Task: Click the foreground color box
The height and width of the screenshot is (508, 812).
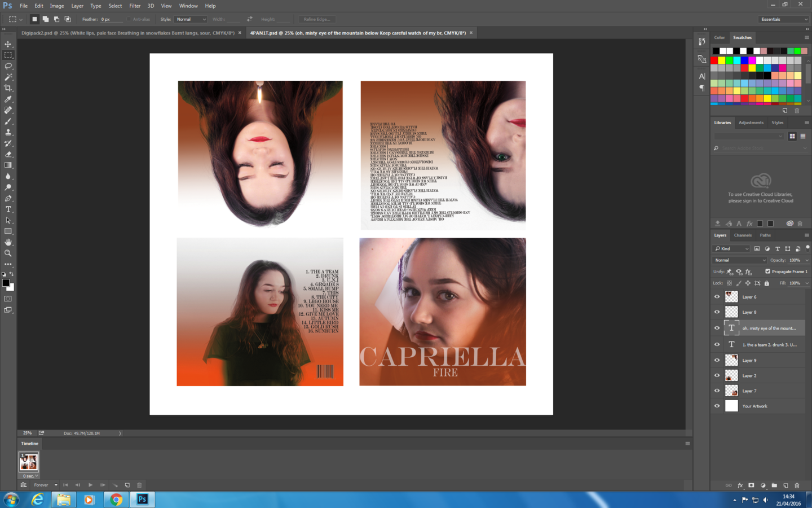Action: [6, 283]
